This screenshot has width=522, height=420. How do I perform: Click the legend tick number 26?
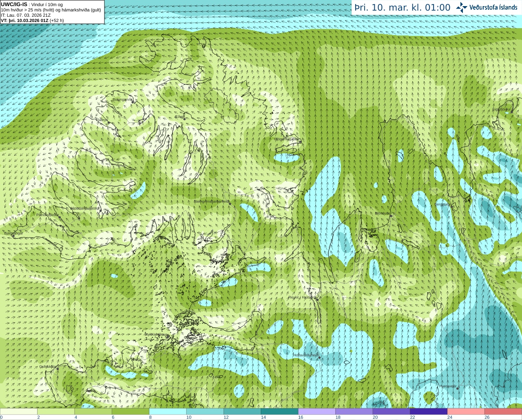tap(487, 418)
